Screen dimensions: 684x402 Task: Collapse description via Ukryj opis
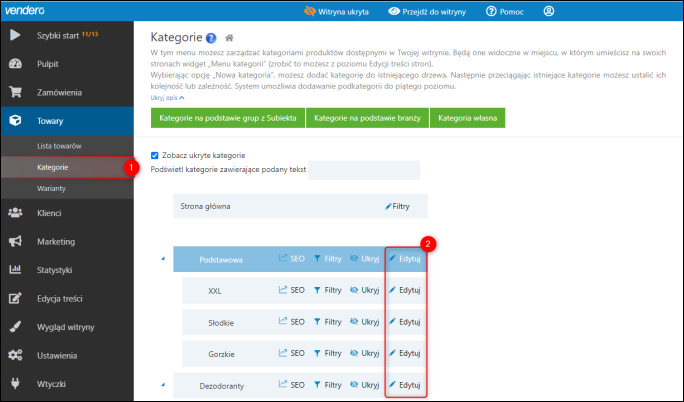168,98
